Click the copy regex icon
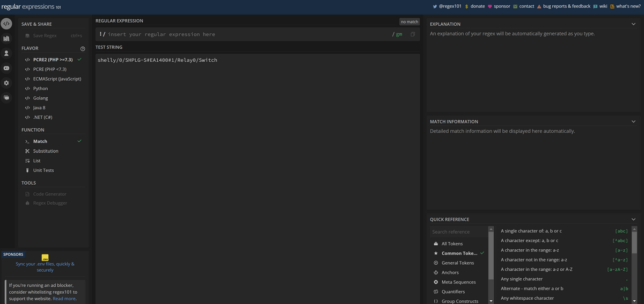 (413, 34)
